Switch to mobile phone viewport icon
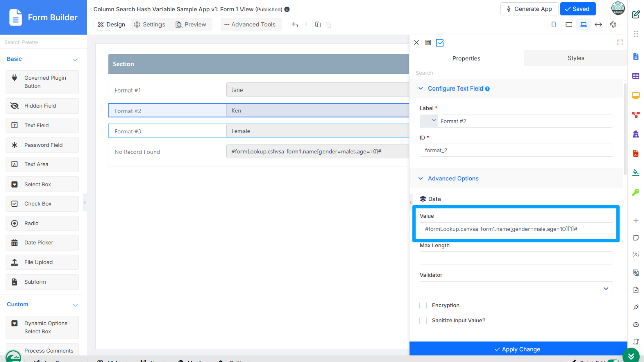This screenshot has height=362, width=644. point(554,24)
